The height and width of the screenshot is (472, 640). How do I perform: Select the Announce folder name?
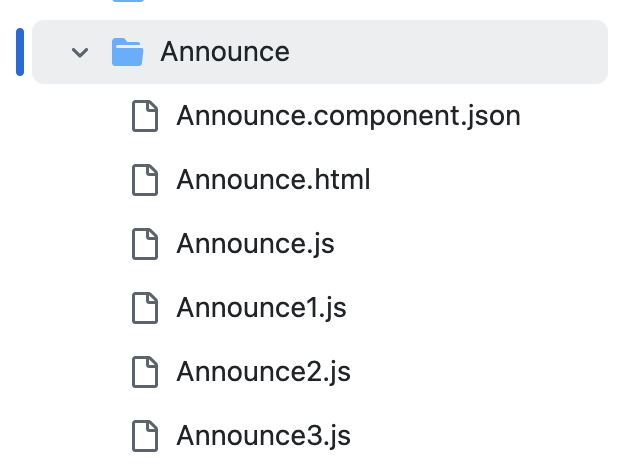(225, 52)
